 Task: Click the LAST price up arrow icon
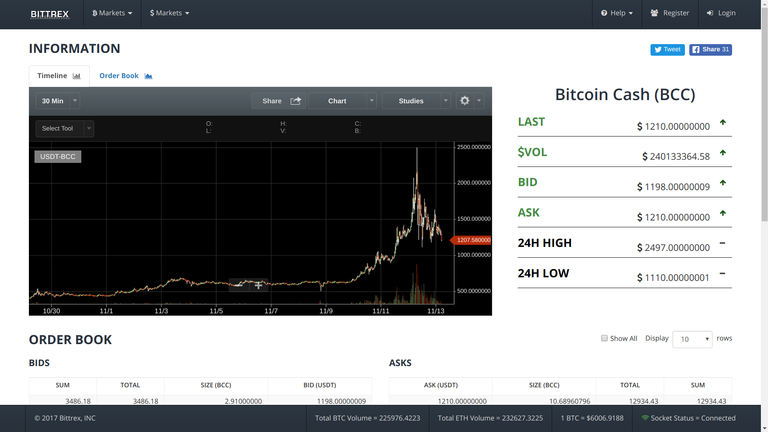(722, 123)
